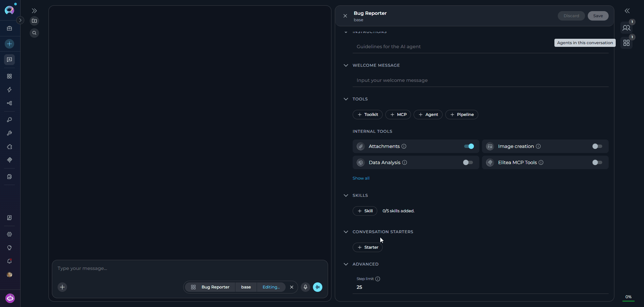Collapse the Conversation Starters section
This screenshot has width=644, height=307.
click(346, 232)
